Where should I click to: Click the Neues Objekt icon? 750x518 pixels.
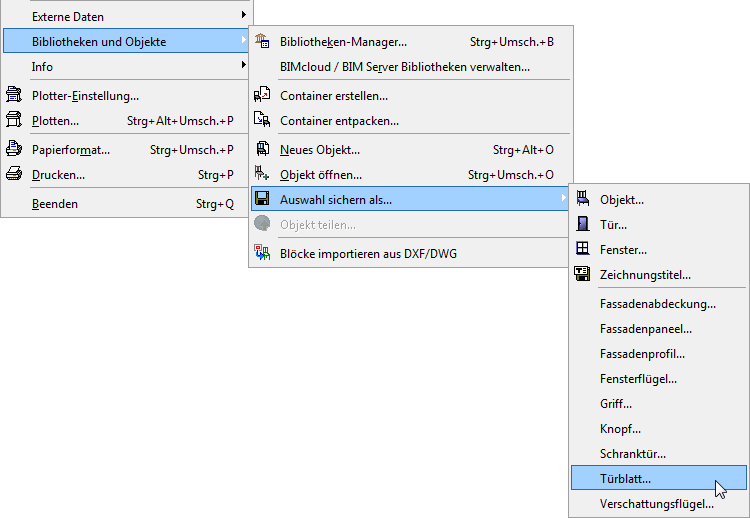pyautogui.click(x=263, y=150)
